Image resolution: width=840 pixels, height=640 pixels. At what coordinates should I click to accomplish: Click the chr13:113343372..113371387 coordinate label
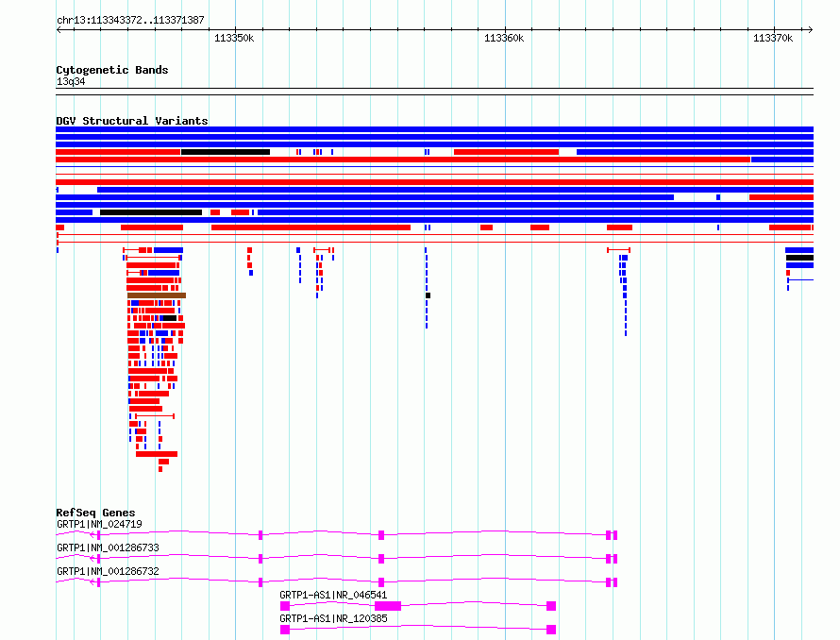pos(130,21)
